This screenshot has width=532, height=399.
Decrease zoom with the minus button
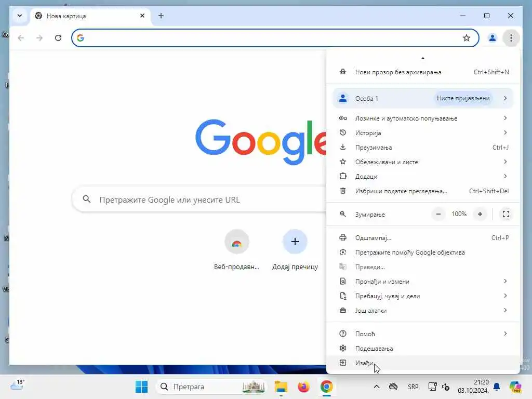(438, 214)
